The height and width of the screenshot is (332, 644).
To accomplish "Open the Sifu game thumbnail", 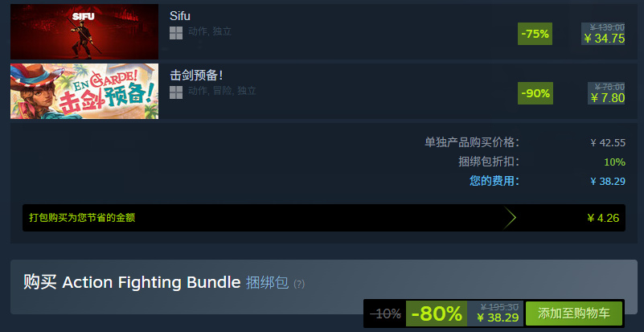I will 84,31.
